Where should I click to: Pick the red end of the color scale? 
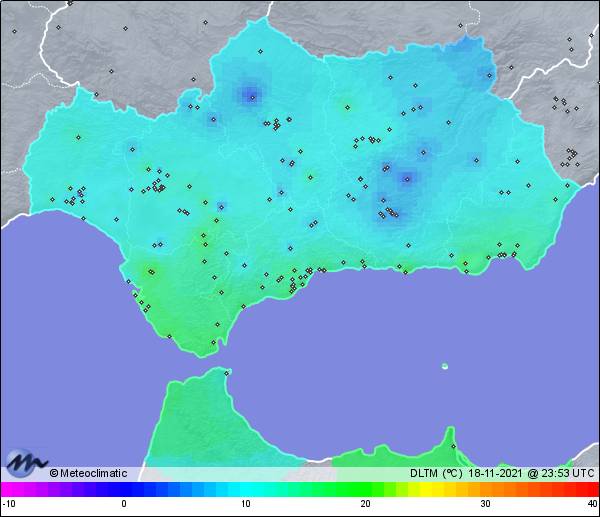click(592, 489)
